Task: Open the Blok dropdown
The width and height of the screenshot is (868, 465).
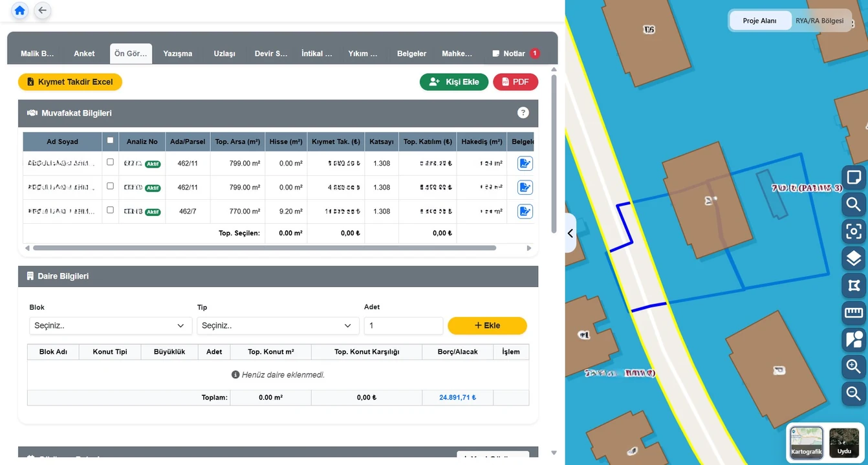Action: (111, 325)
